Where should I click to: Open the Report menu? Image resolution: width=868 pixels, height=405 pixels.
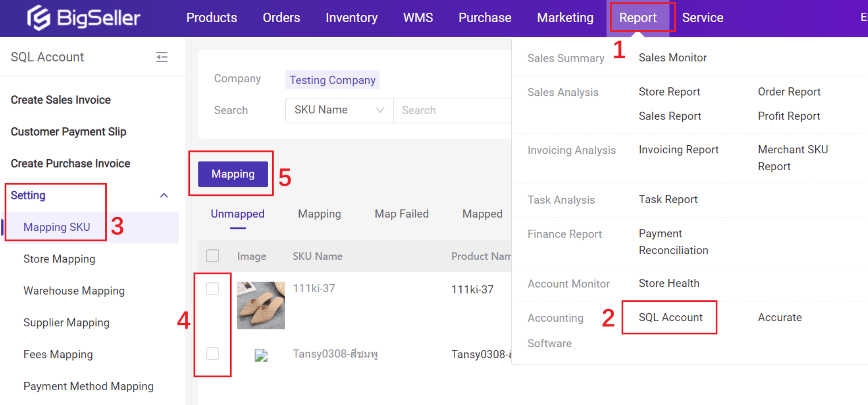[x=637, y=18]
